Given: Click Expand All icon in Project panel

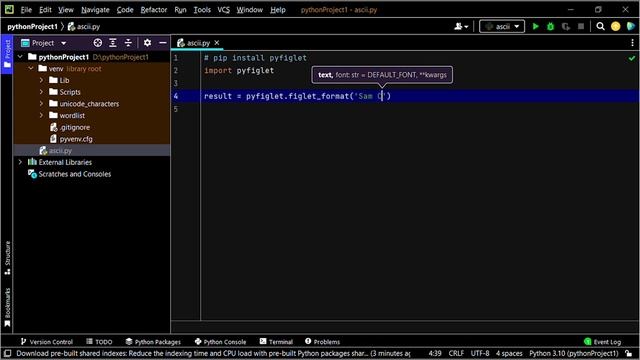Looking at the screenshot, I should click(x=113, y=43).
